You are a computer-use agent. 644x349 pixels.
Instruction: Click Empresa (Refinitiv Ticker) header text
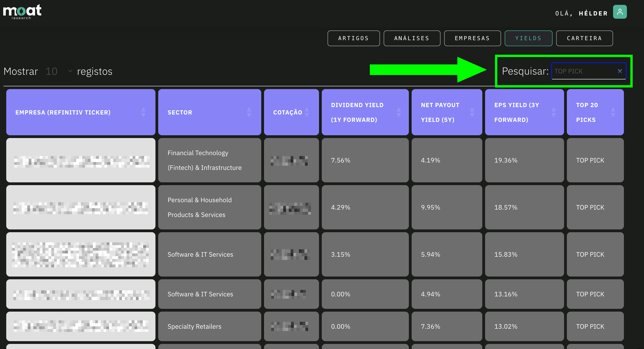click(x=63, y=112)
